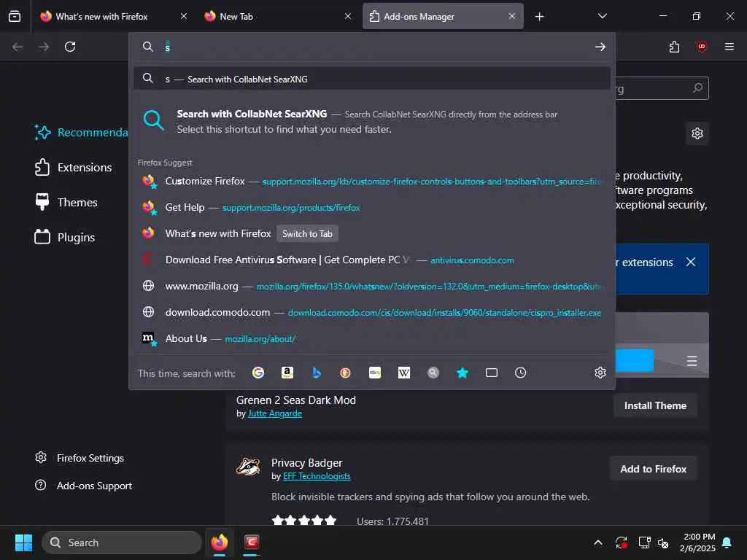List all tabs dropdown arrow

[x=602, y=16]
